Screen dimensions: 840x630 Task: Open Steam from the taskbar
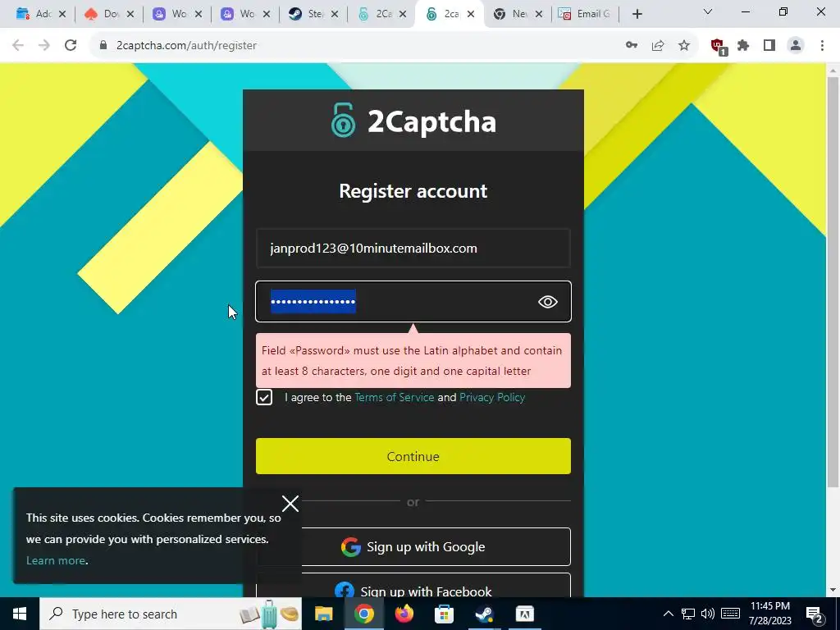coord(484,614)
